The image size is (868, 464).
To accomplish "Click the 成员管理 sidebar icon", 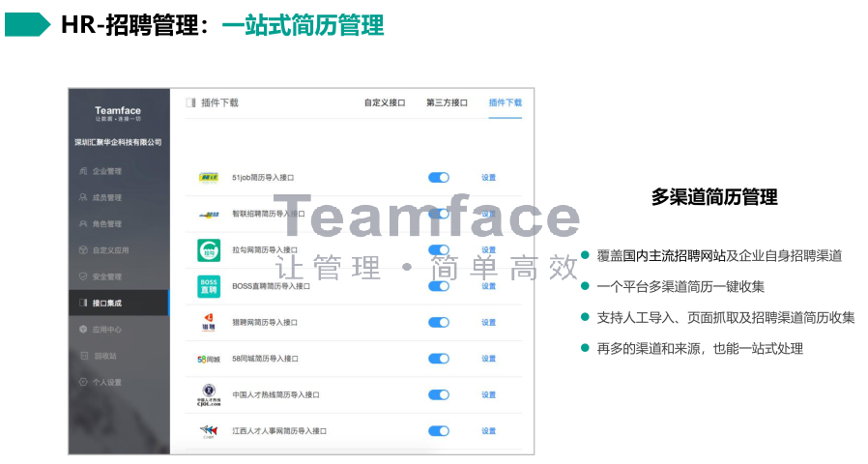I will [x=83, y=197].
